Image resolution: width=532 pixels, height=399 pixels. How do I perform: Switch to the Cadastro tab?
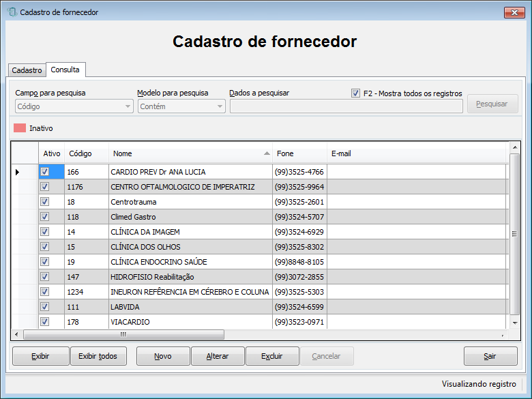(27, 70)
